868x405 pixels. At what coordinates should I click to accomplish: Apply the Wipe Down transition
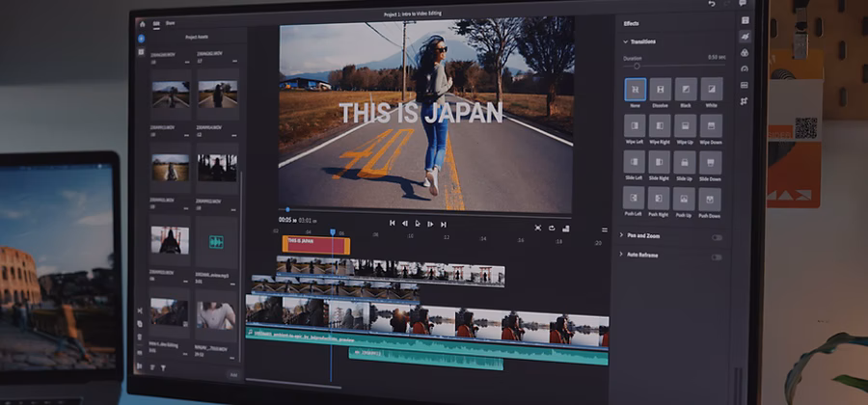click(x=711, y=126)
